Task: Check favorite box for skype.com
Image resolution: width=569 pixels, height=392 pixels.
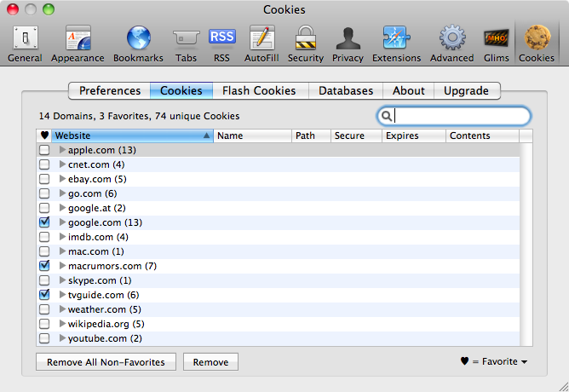Action: (x=44, y=280)
